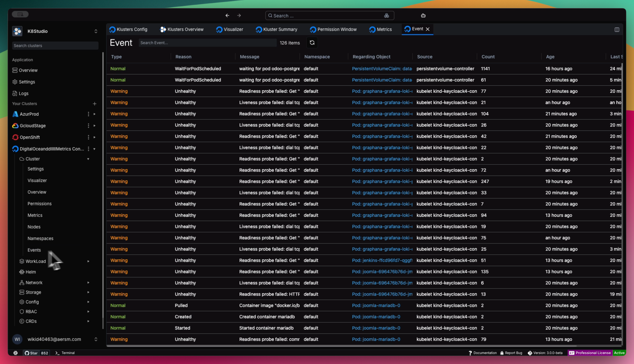Click the Version 3.0.0-beta indicator
Viewport: 634px width, 364px height.
[x=545, y=353]
